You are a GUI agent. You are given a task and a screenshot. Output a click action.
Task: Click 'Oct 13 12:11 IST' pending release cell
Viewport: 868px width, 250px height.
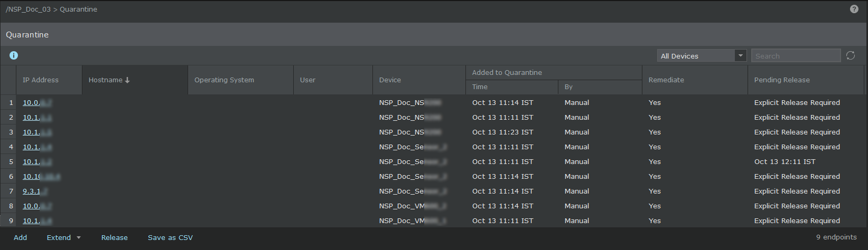(785, 162)
